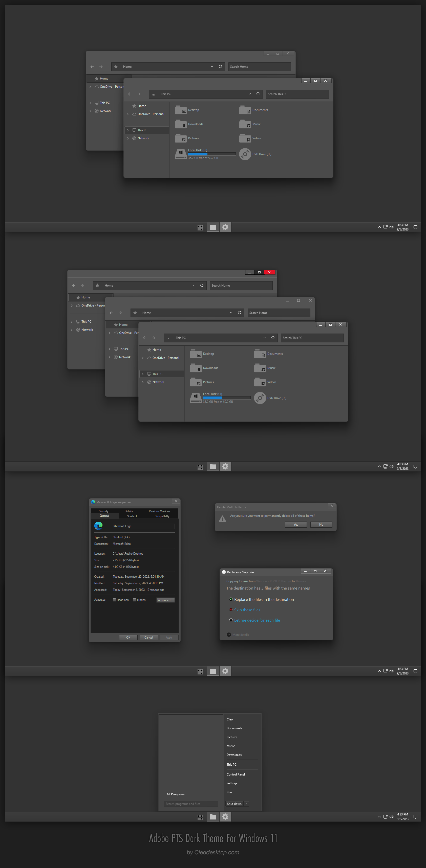Viewport: 426px width, 868px height.
Task: Select Control Panel in the Start menu
Action: coord(236,774)
